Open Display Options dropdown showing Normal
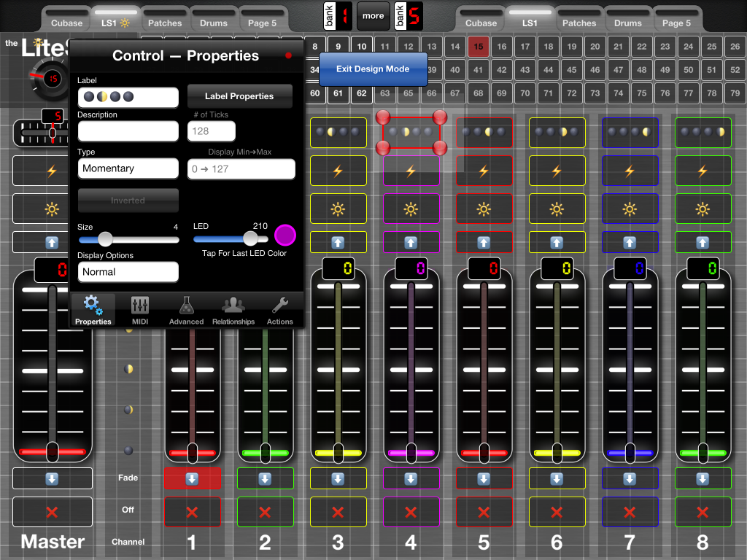747x560 pixels. [x=128, y=272]
